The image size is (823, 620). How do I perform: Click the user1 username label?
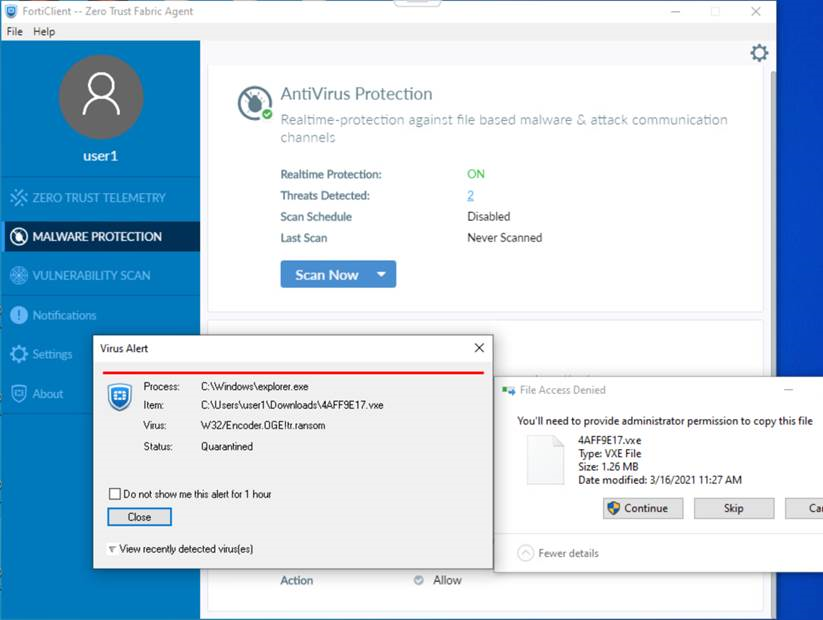tap(100, 156)
